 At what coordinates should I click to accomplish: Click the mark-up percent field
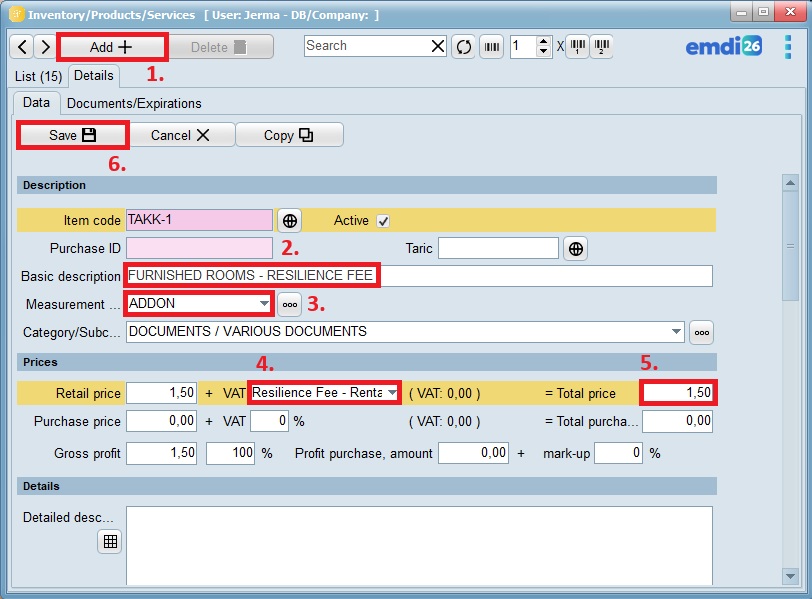pos(618,453)
